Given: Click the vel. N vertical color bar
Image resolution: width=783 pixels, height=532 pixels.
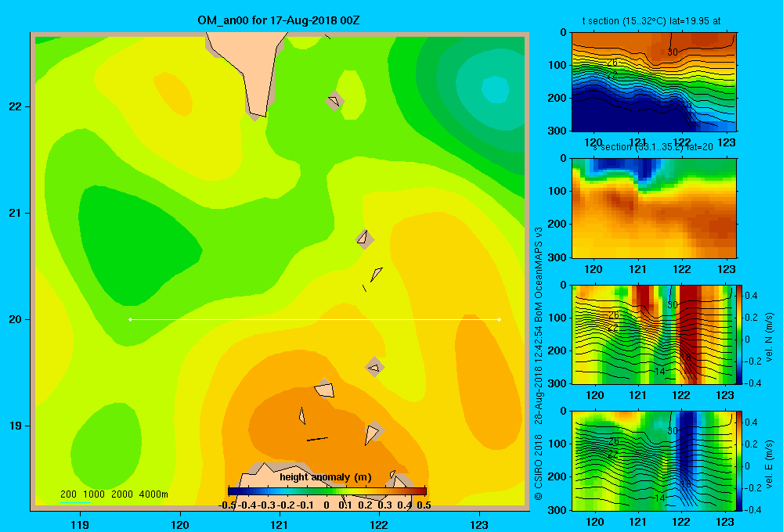Looking at the screenshot, I should pos(740,334).
